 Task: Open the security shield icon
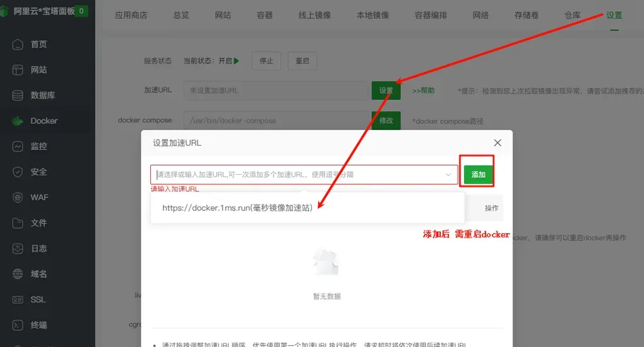[18, 172]
